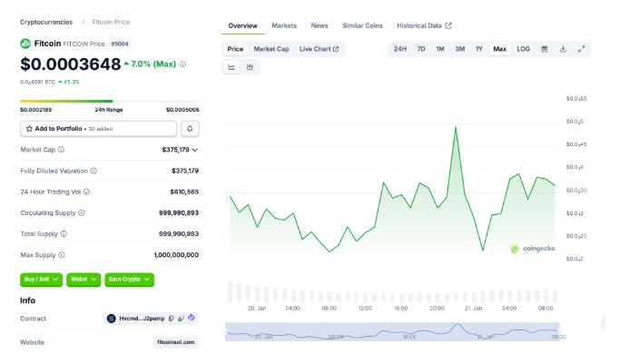Screen dimensions: 629x364
Task: Open the Buy / Sell dropdown
Action: point(42,280)
